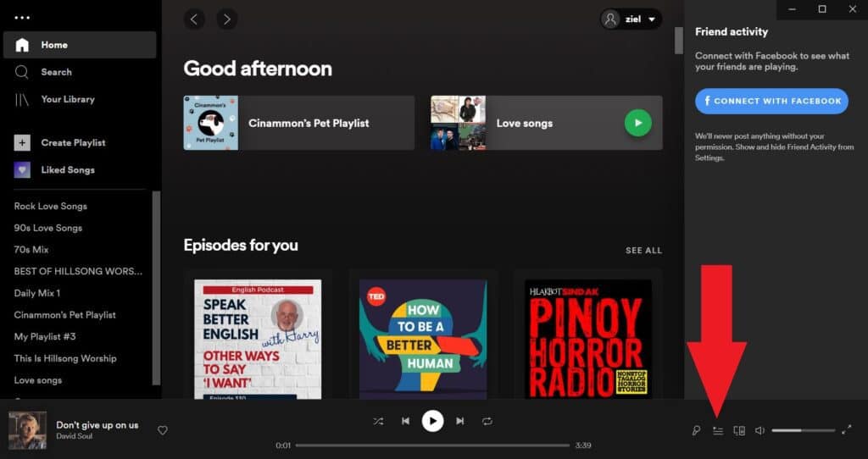Skip to the next track

460,421
